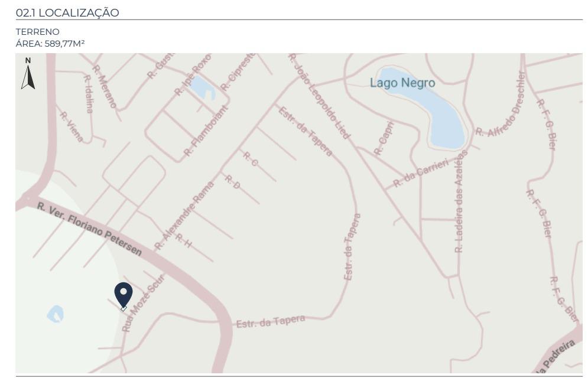Click the R. Merano street label
The image size is (588, 378).
click(105, 87)
